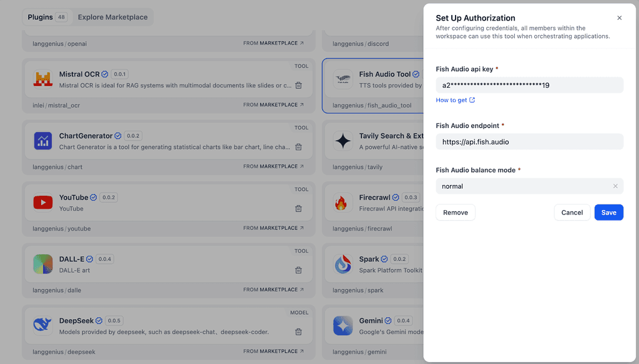Close the Set Up Authorization dialog
This screenshot has height=364, width=639.
pos(620,17)
